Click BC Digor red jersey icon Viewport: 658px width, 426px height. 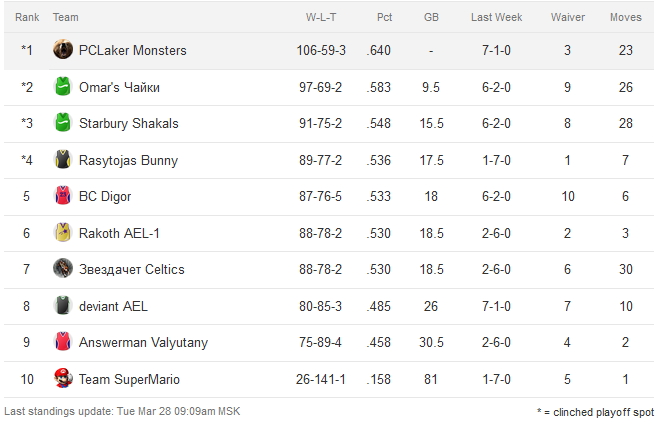point(62,197)
